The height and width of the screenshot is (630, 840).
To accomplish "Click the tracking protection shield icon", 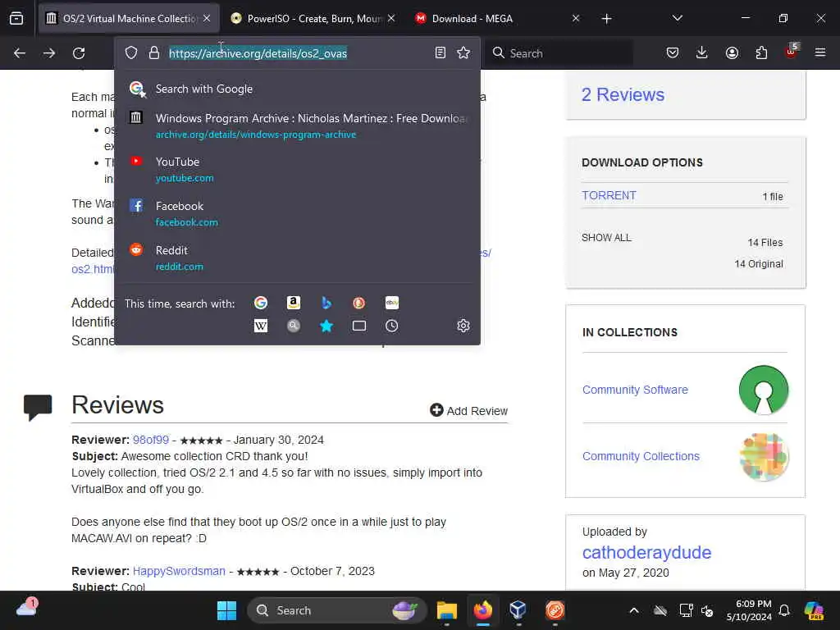I will (x=131, y=53).
